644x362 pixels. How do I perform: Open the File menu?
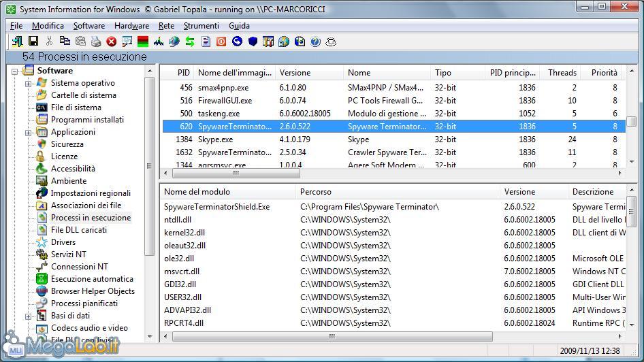[16, 26]
